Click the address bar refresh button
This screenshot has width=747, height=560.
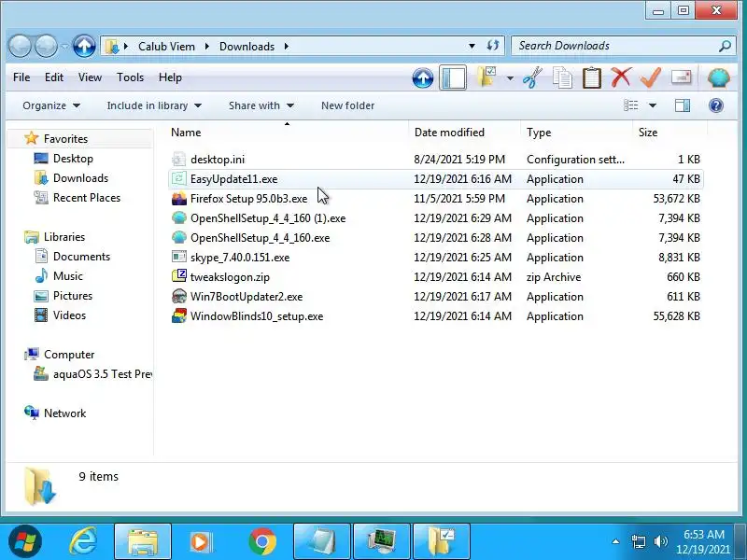493,46
